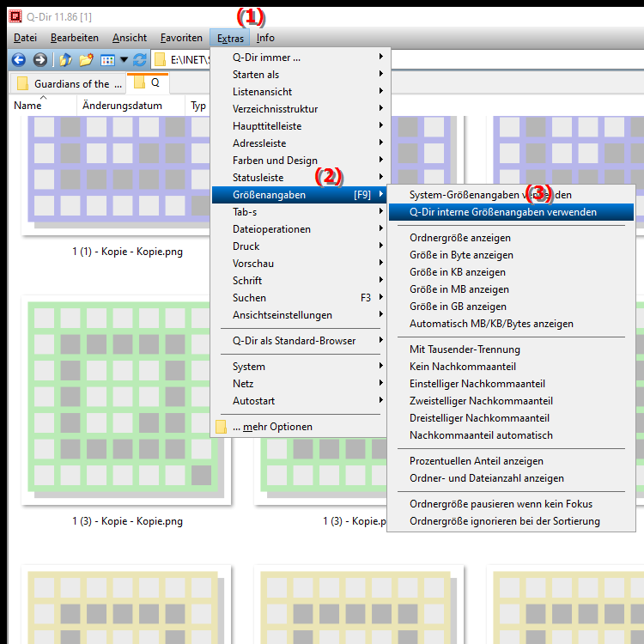Select Kein Nachkommaanteil

point(511,367)
